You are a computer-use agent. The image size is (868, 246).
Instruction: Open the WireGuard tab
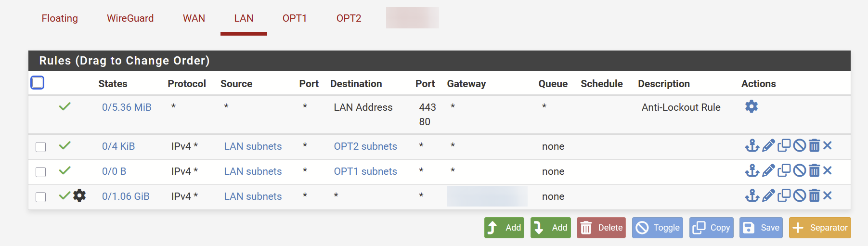tap(130, 18)
